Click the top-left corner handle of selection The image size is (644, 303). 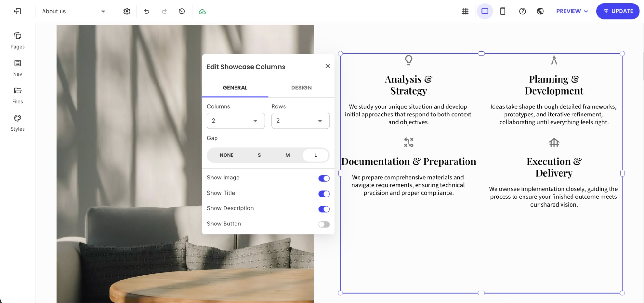[341, 54]
